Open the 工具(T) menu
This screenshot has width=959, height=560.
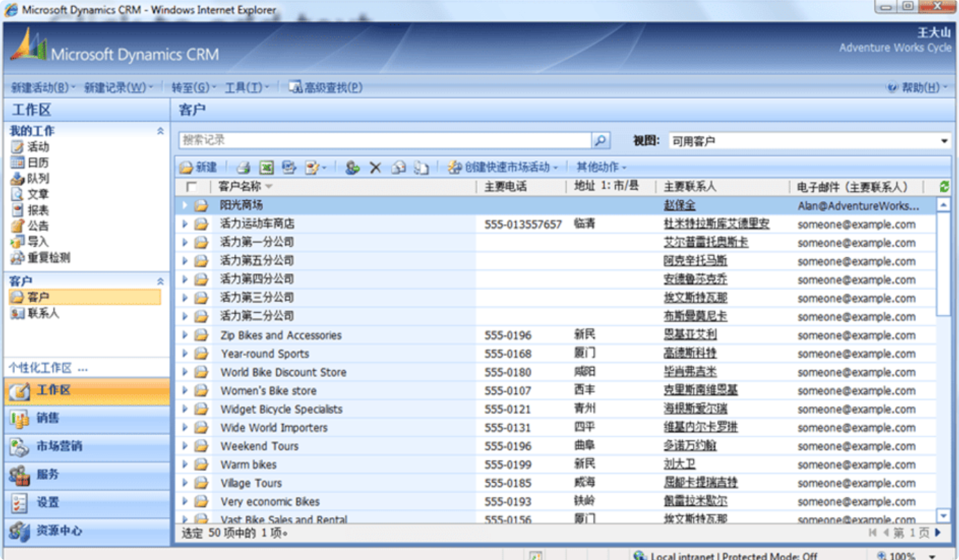(x=247, y=87)
